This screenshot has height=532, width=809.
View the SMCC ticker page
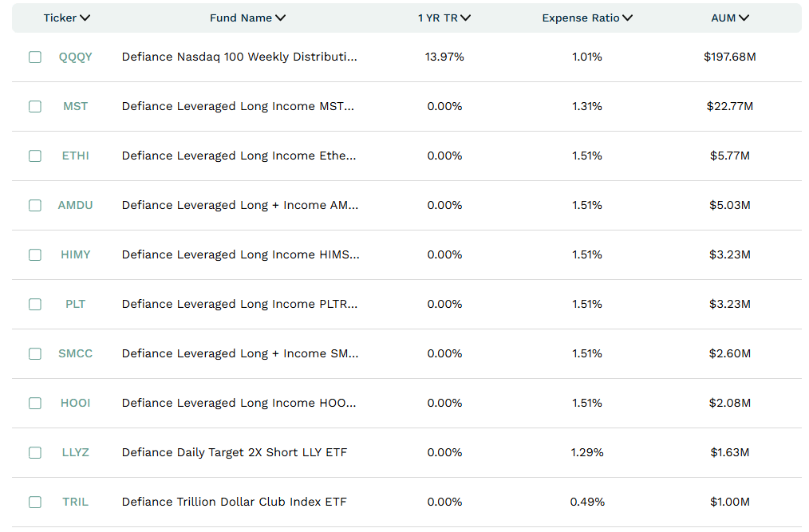coord(75,353)
